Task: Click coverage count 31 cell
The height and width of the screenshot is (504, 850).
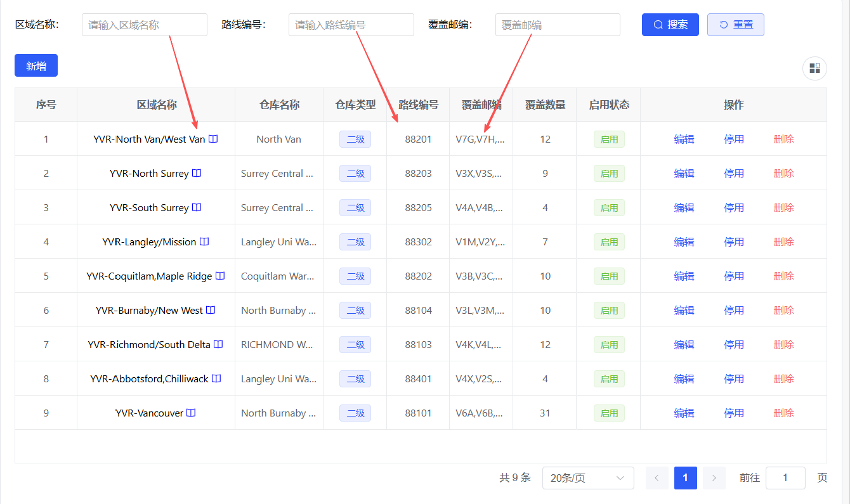Action: 545,413
